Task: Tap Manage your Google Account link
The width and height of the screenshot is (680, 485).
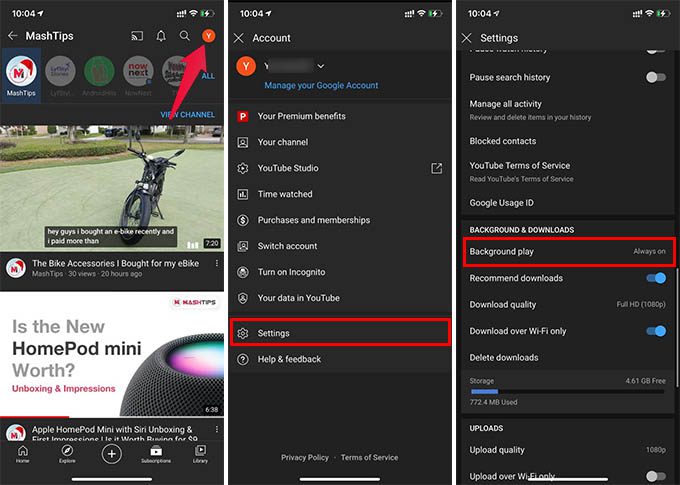Action: click(x=321, y=85)
